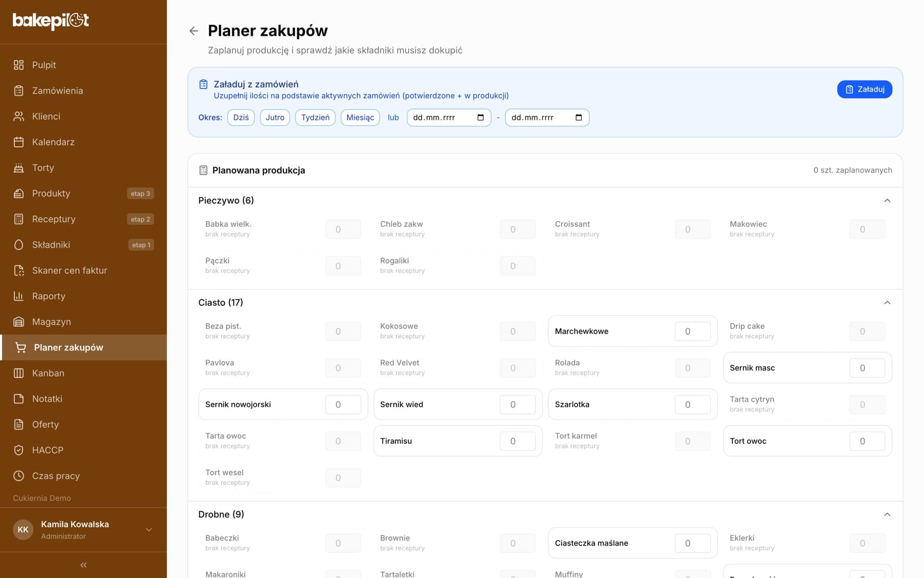
Task: Collapse the Drobne (9) section
Action: pos(887,514)
